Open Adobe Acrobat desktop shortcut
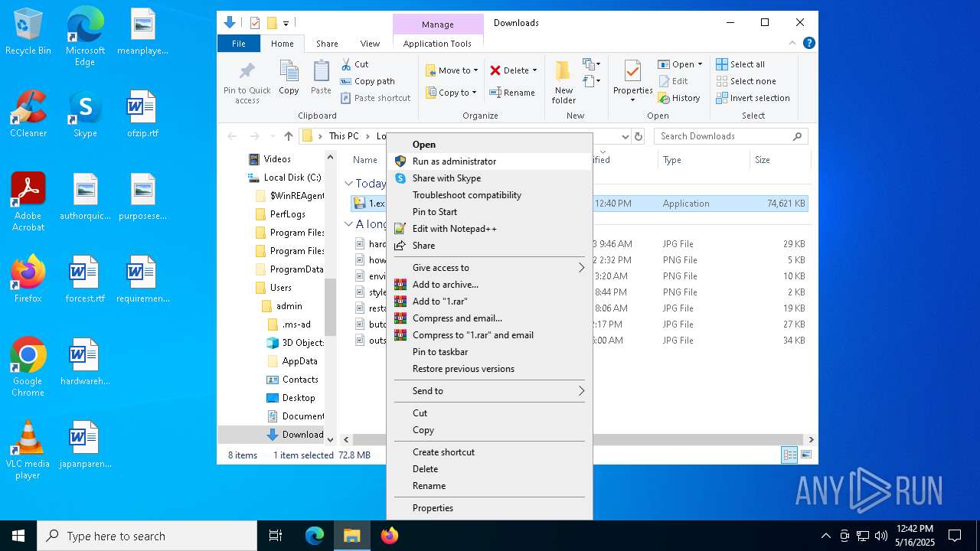The image size is (980, 551). pos(28,202)
